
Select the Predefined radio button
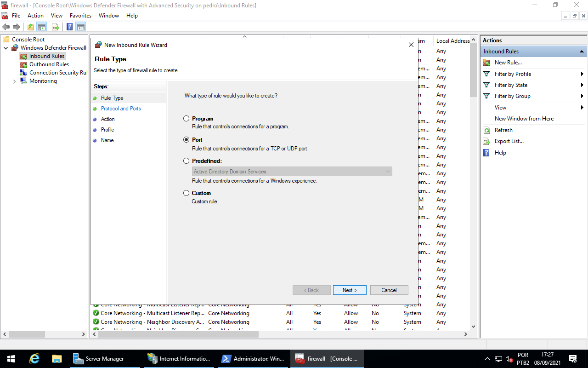click(186, 161)
